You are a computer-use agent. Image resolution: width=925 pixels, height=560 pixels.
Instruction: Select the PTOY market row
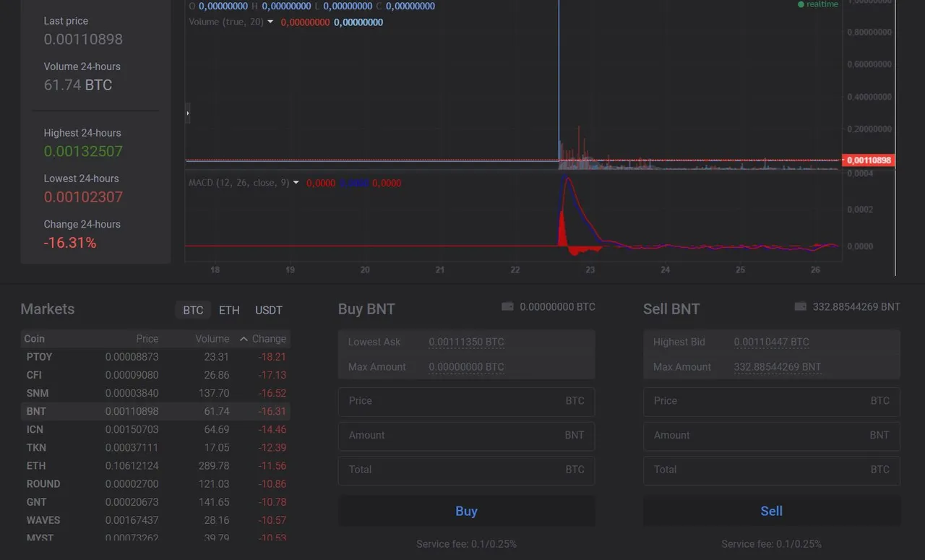point(155,357)
